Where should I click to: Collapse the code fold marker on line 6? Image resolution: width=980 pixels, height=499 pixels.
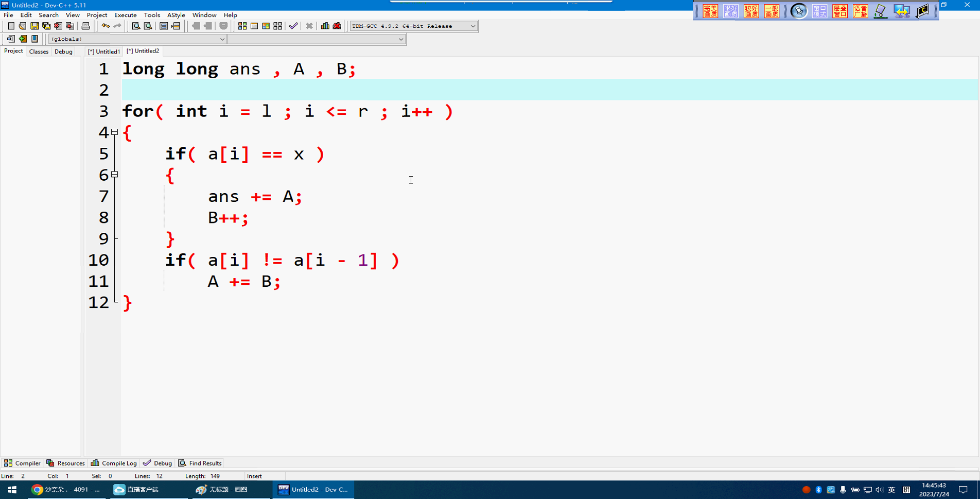(x=115, y=175)
